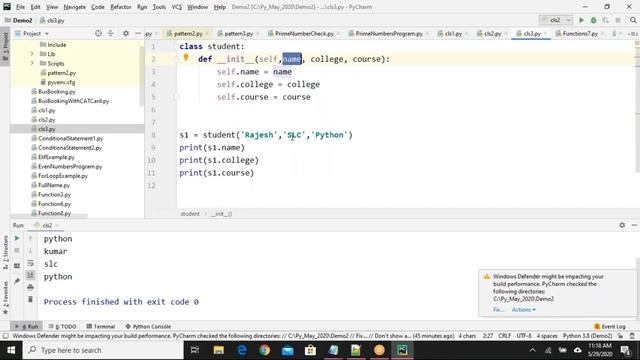
Task: Open Windows notification center
Action: coord(625,350)
